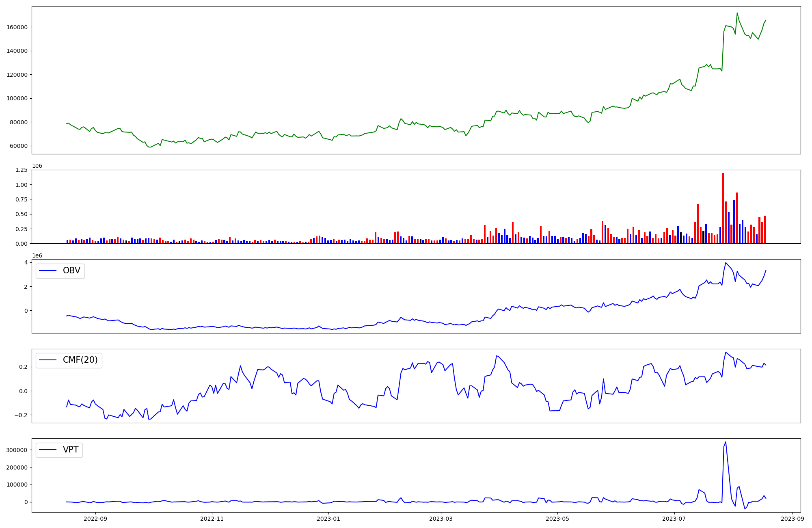Click the tallest red volume bar
This screenshot has width=812, height=528.
(x=723, y=207)
